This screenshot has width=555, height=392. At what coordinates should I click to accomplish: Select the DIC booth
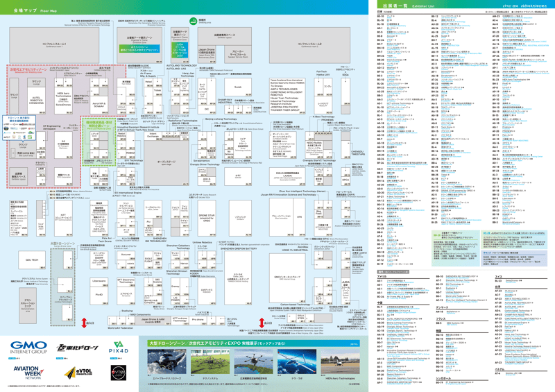(206, 110)
